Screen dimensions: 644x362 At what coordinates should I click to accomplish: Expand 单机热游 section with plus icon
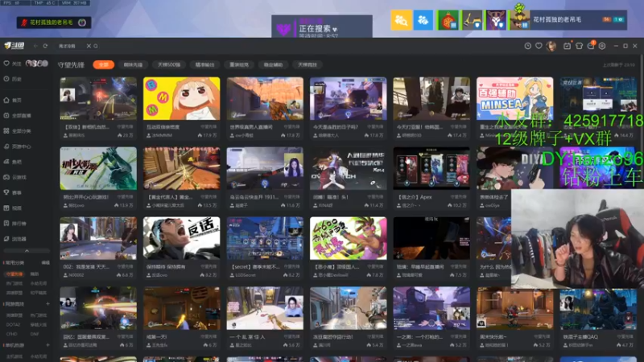click(47, 345)
